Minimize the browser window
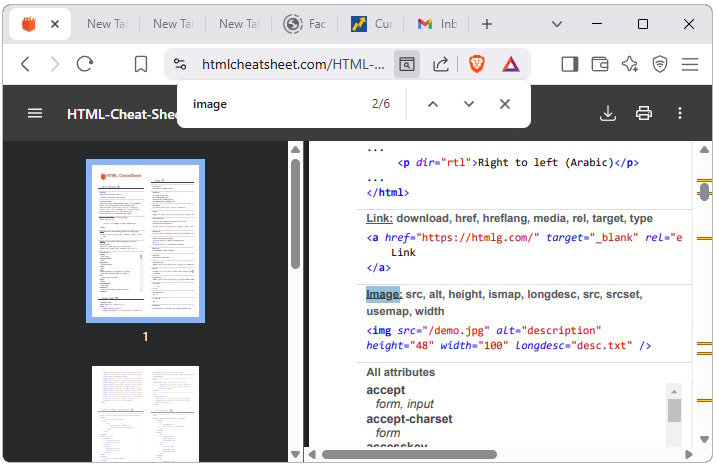Viewport: 717px width, 469px height. click(597, 24)
